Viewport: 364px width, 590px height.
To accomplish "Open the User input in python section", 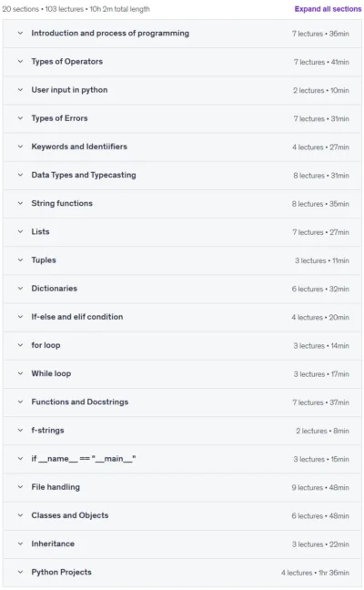I will pyautogui.click(x=182, y=90).
